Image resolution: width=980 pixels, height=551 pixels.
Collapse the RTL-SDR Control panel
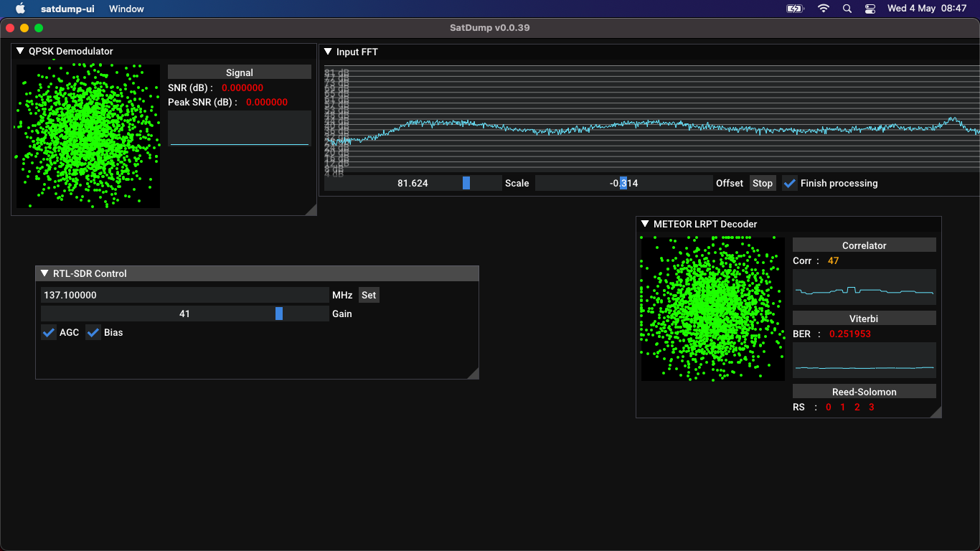tap(44, 273)
